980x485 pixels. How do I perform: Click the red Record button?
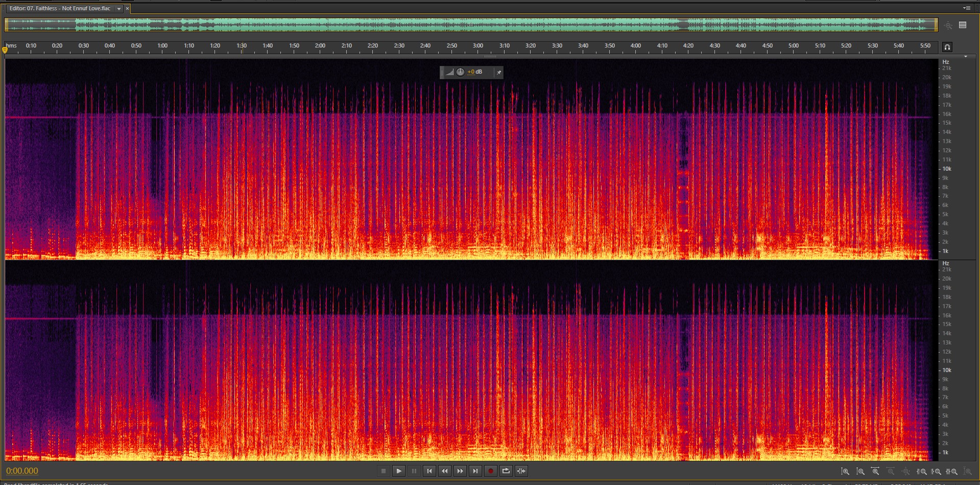490,471
